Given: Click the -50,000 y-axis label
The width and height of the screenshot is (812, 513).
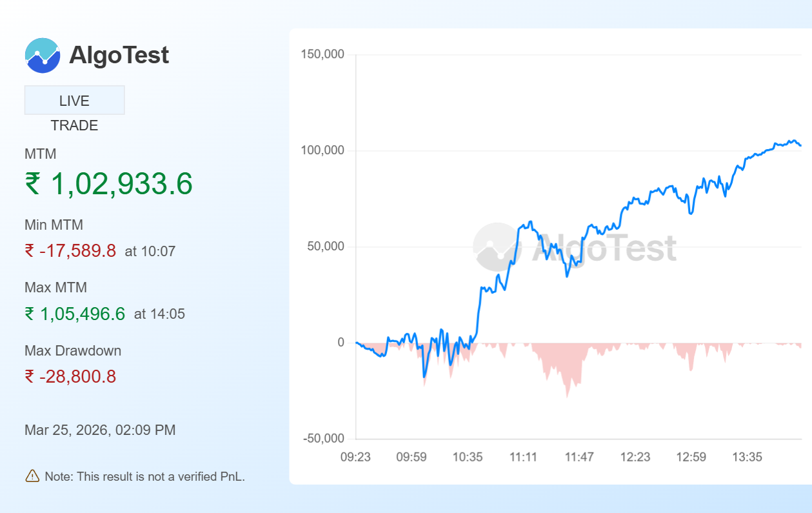Looking at the screenshot, I should coord(322,439).
